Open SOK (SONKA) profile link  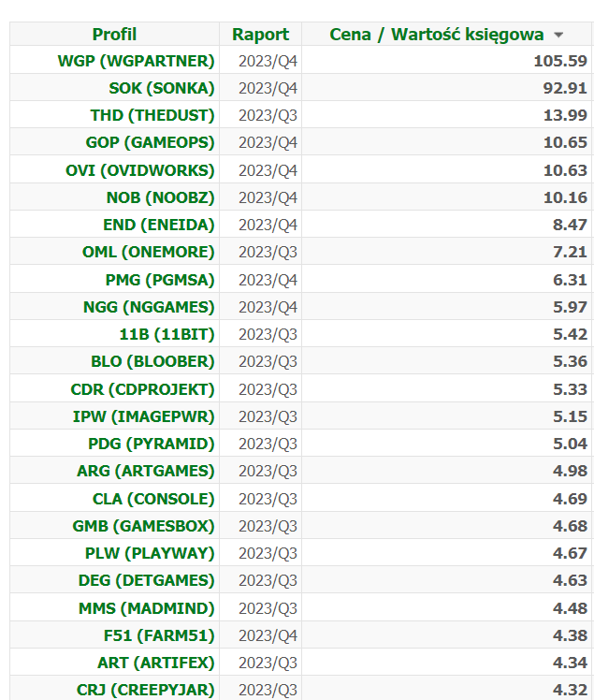161,88
